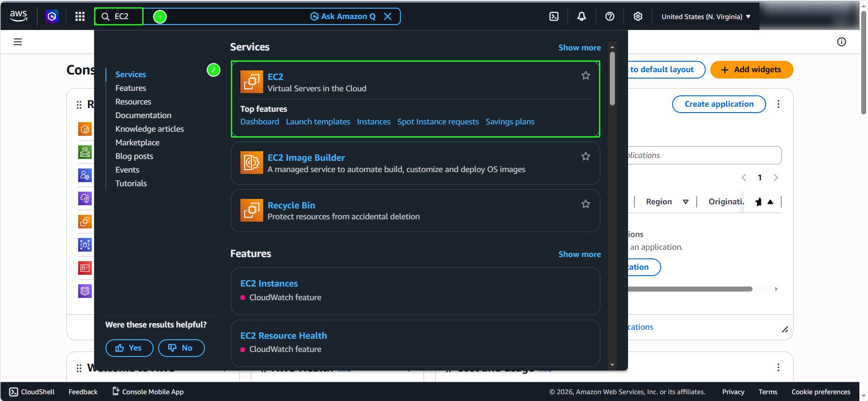Click Show more beside the Services heading
Viewport: 868px width, 401px height.
click(579, 48)
